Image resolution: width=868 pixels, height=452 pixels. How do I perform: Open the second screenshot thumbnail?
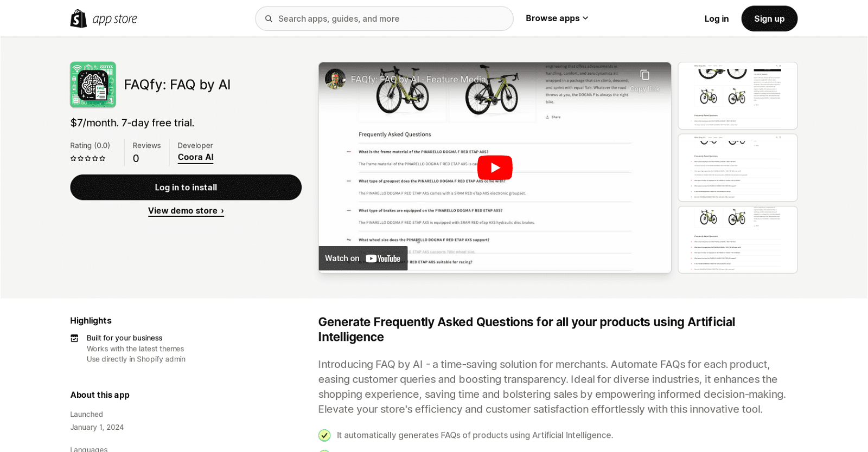737,167
